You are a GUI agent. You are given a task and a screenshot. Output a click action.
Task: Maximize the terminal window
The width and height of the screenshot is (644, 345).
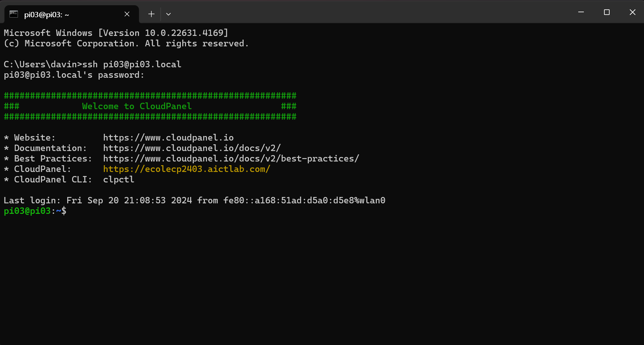[607, 12]
